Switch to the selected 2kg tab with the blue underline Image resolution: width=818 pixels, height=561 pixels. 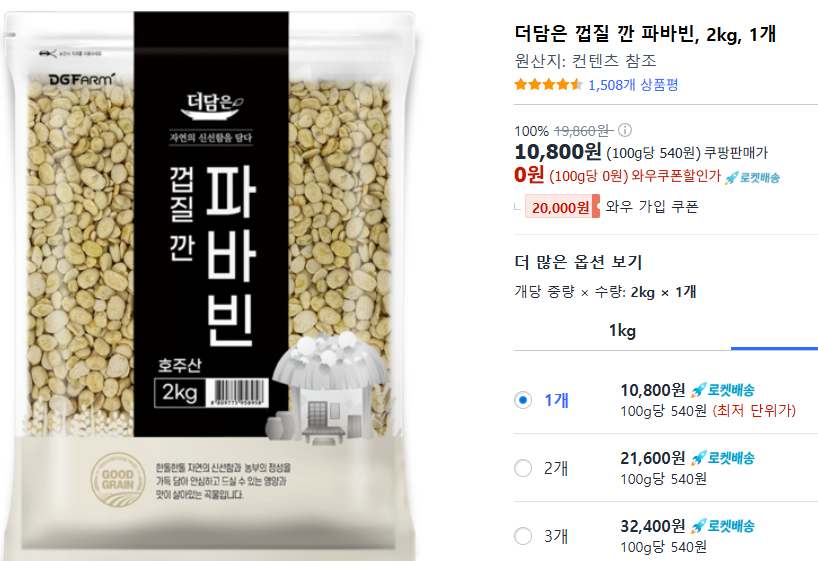(x=774, y=332)
